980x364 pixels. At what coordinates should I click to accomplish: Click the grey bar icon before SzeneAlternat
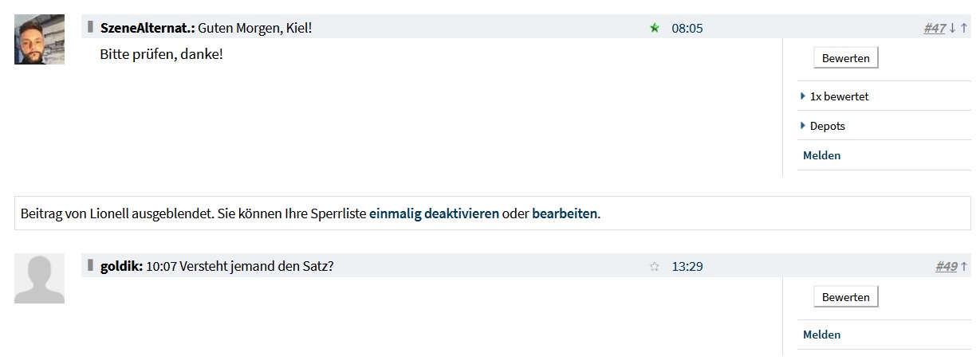(91, 27)
